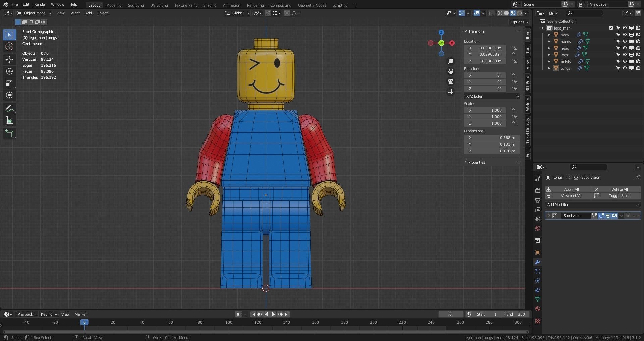The image size is (644, 341).
Task: Open the View Layer properties tab
Action: (x=538, y=210)
